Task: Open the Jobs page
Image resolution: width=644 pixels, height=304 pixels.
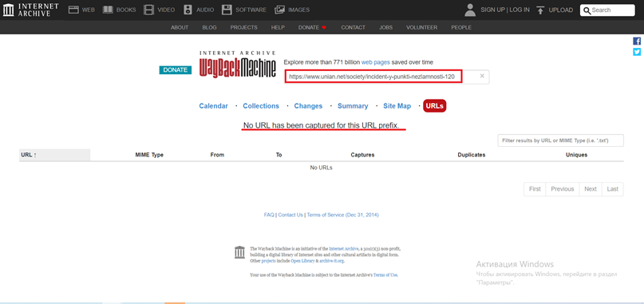Action: (x=385, y=27)
